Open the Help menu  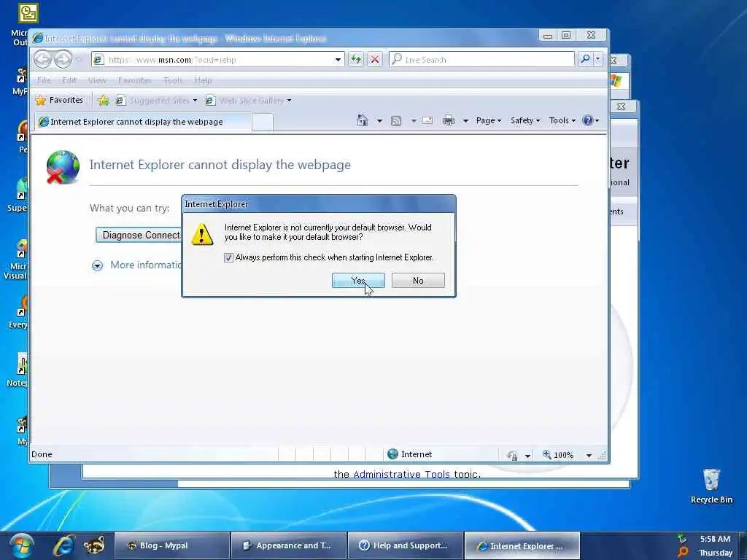(x=203, y=80)
